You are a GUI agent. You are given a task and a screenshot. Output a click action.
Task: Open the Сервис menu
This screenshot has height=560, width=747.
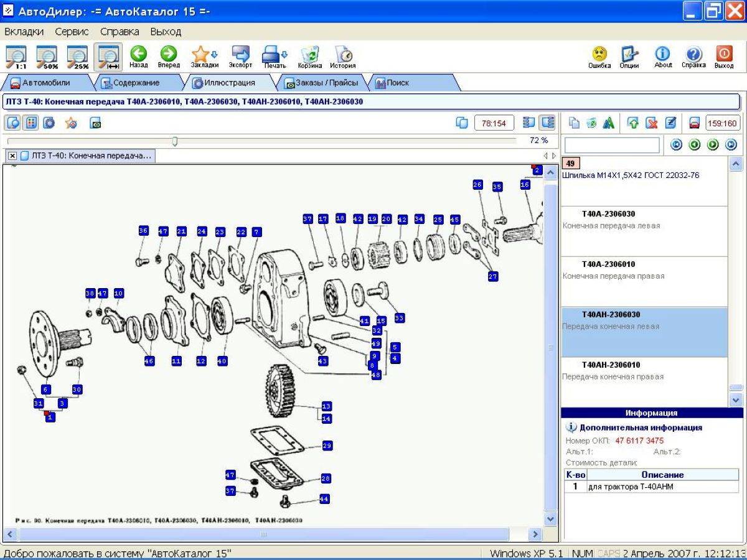[72, 31]
